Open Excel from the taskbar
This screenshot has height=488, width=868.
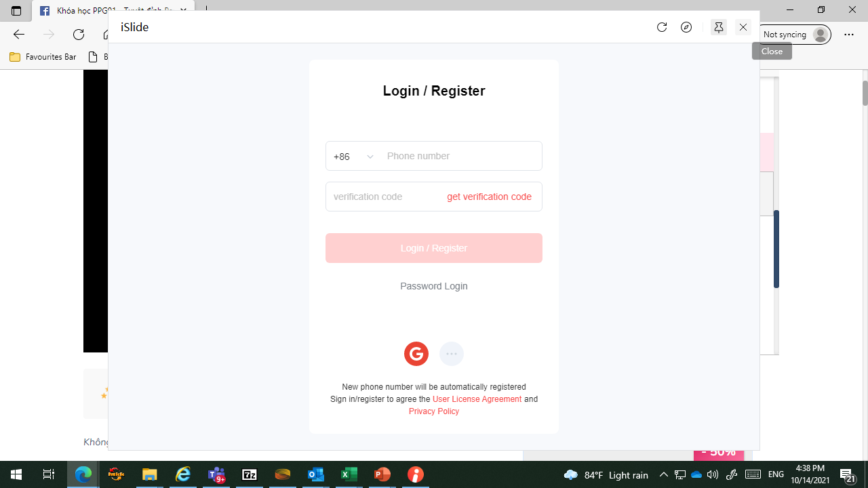tap(349, 474)
